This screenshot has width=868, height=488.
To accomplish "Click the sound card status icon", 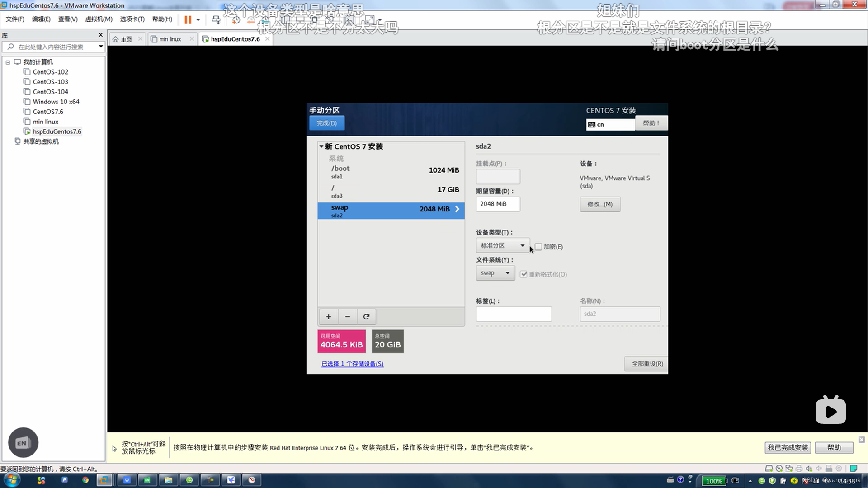I will (x=809, y=469).
